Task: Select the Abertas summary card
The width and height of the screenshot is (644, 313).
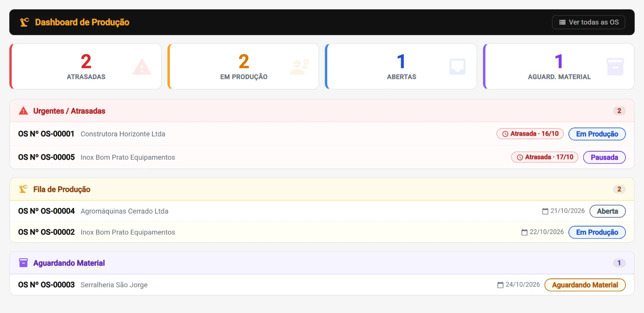Action: point(401,66)
